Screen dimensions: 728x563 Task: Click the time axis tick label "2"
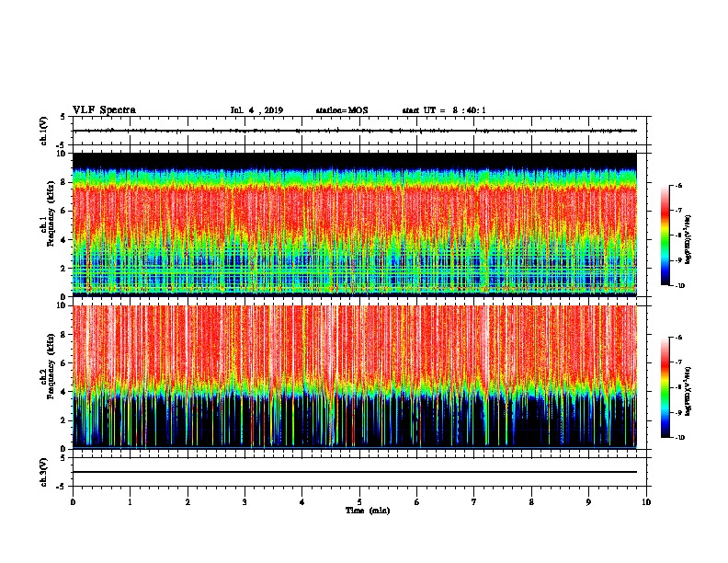(x=188, y=501)
